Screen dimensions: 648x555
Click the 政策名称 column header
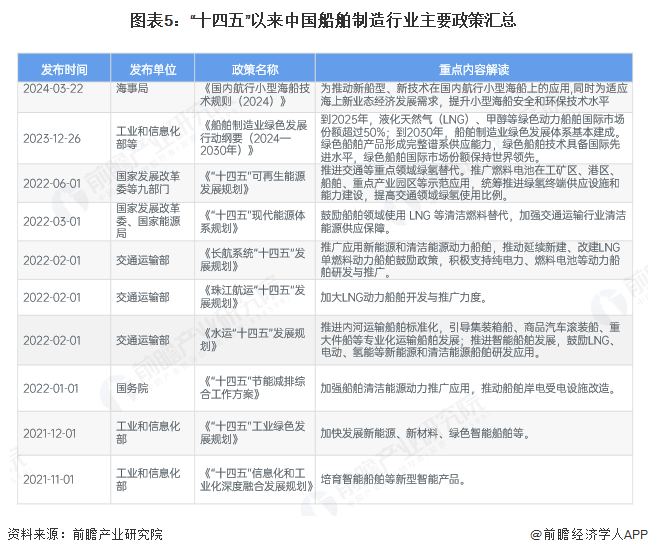tap(255, 69)
